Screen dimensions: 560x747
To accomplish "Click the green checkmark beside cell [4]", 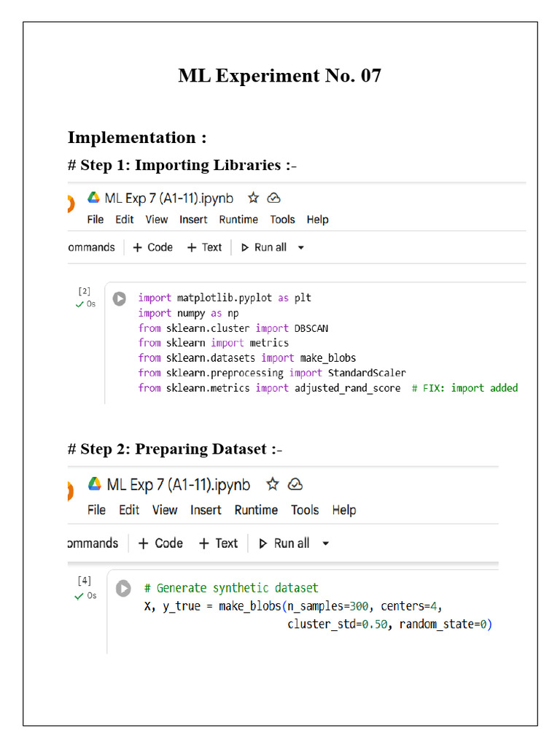I will click(79, 596).
